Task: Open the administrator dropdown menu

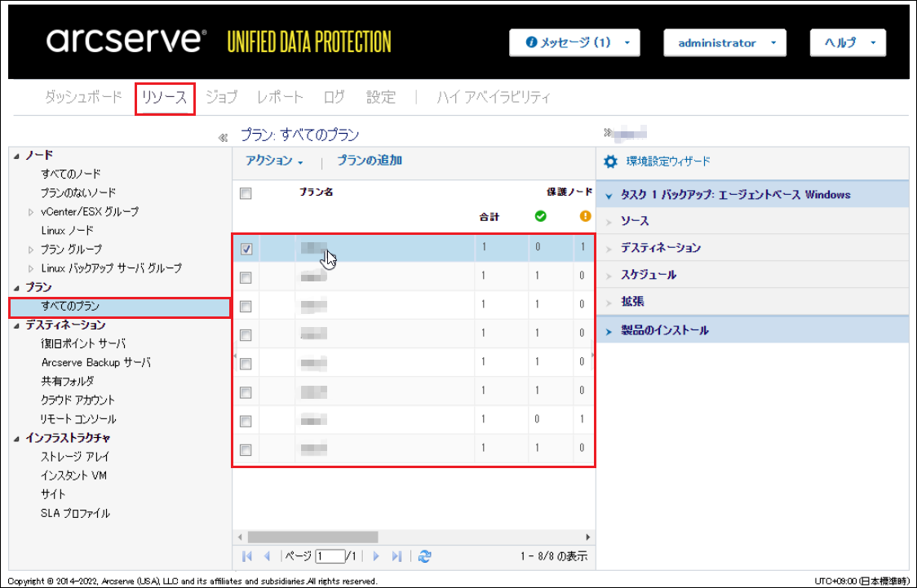Action: click(x=724, y=42)
